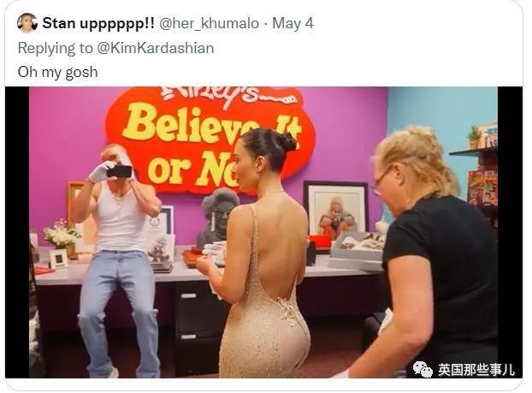The image size is (532, 393).
Task: Click the woman in the beaded gown
Action: click(259, 253)
